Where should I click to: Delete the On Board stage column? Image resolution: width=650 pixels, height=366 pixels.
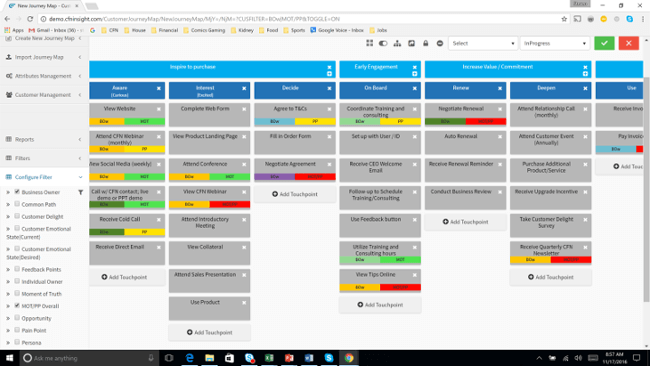(415, 88)
